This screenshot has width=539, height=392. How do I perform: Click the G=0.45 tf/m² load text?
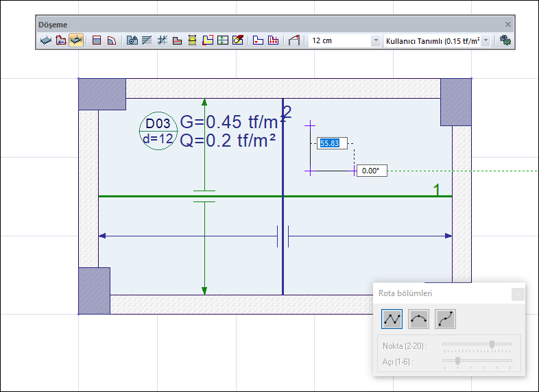(228, 122)
